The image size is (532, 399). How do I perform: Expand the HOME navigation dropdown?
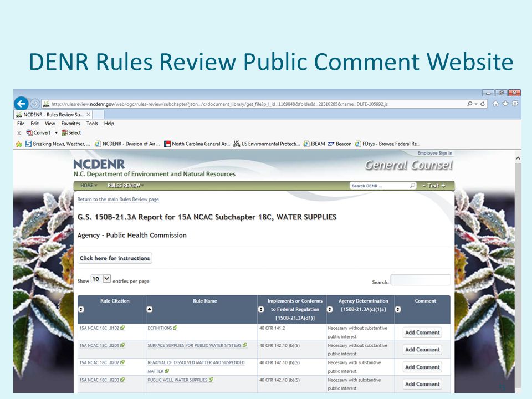point(89,185)
